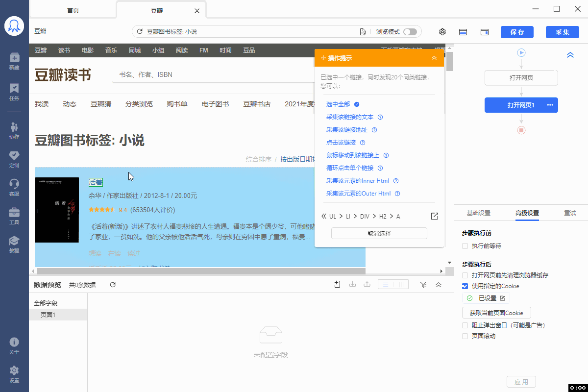
Task: Click the 活着 book cover thumbnail
Action: click(57, 210)
